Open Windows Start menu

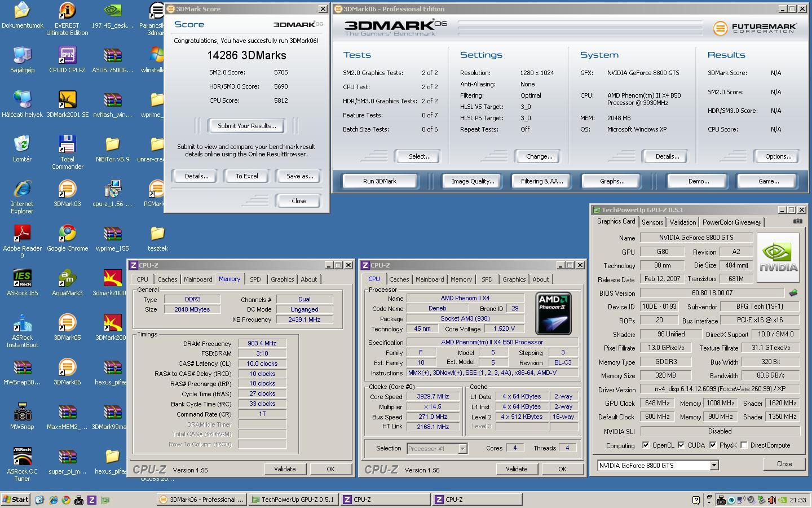tap(16, 500)
